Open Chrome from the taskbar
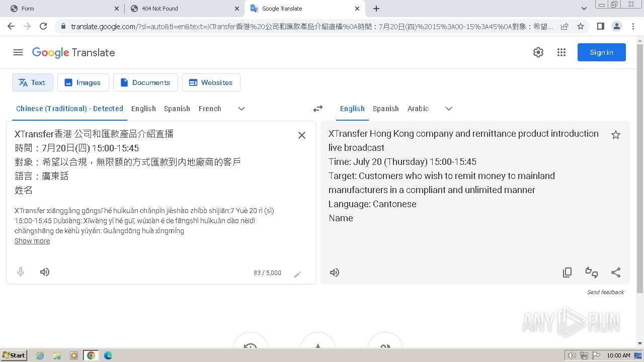The width and height of the screenshot is (644, 362). point(91,355)
